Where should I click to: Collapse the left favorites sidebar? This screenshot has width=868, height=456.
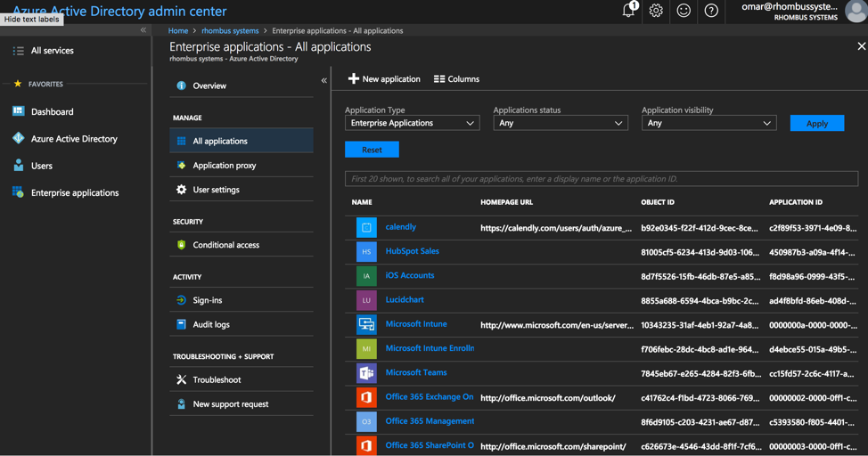(x=143, y=30)
